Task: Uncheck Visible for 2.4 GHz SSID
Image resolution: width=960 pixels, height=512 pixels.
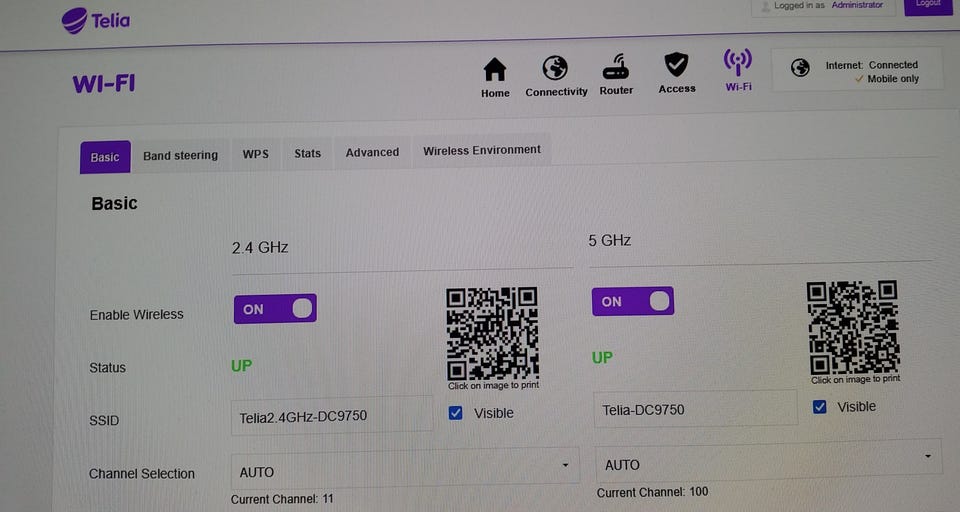Action: (x=456, y=412)
